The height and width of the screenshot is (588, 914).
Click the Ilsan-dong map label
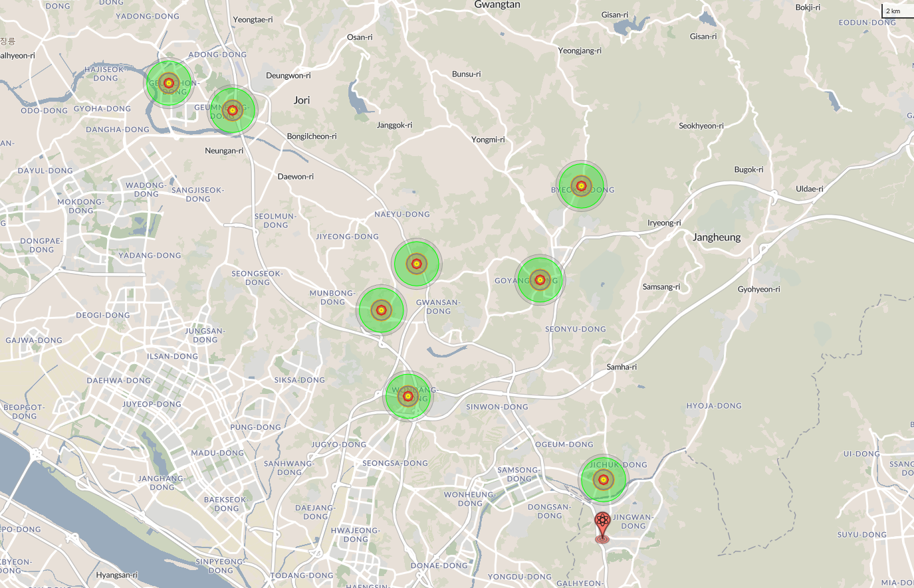point(172,357)
